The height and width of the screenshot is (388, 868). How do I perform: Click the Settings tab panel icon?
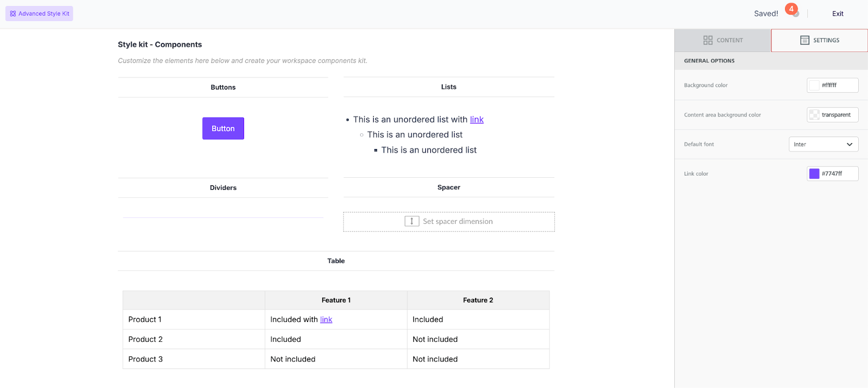pyautogui.click(x=805, y=40)
